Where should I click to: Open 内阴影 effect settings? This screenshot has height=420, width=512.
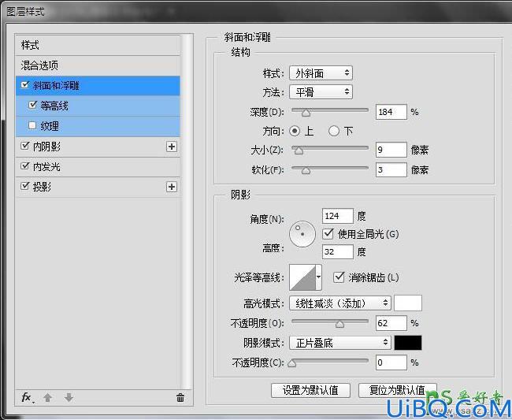pos(98,147)
